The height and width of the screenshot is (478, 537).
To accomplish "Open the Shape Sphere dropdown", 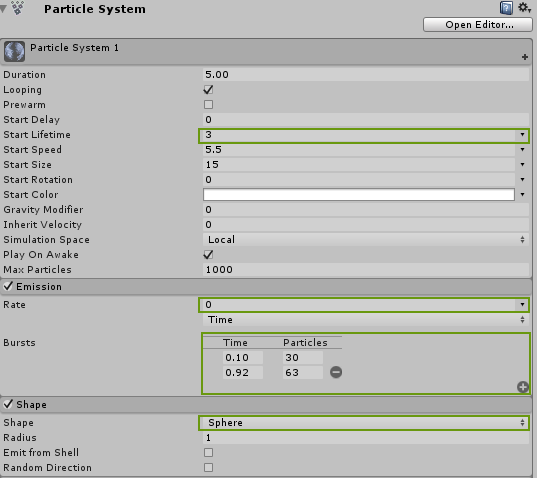I will pyautogui.click(x=364, y=423).
